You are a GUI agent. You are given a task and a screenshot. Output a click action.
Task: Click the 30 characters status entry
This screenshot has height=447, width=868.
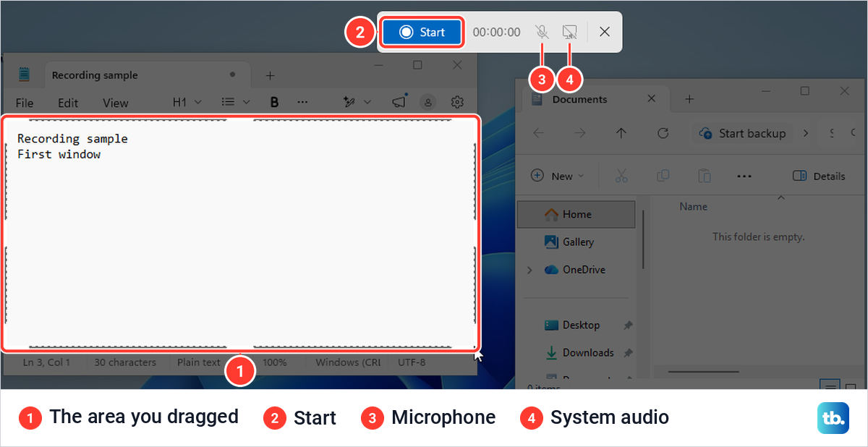pyautogui.click(x=125, y=362)
